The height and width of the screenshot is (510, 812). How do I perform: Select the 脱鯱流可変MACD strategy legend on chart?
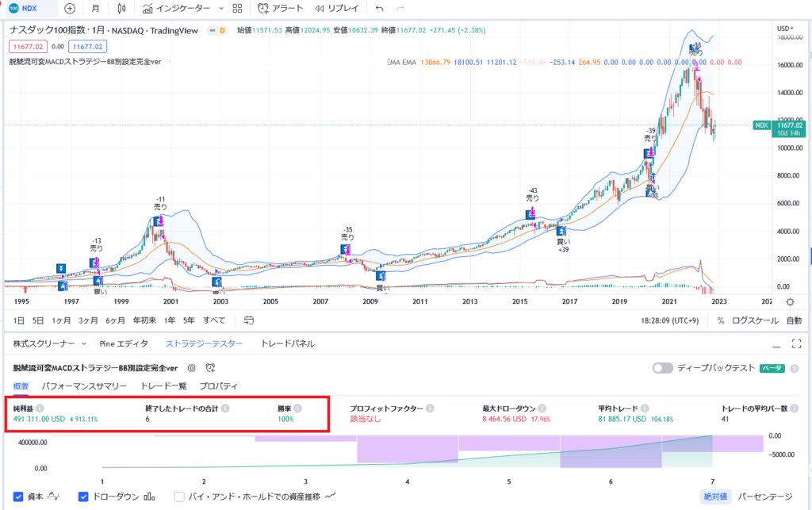[86, 62]
